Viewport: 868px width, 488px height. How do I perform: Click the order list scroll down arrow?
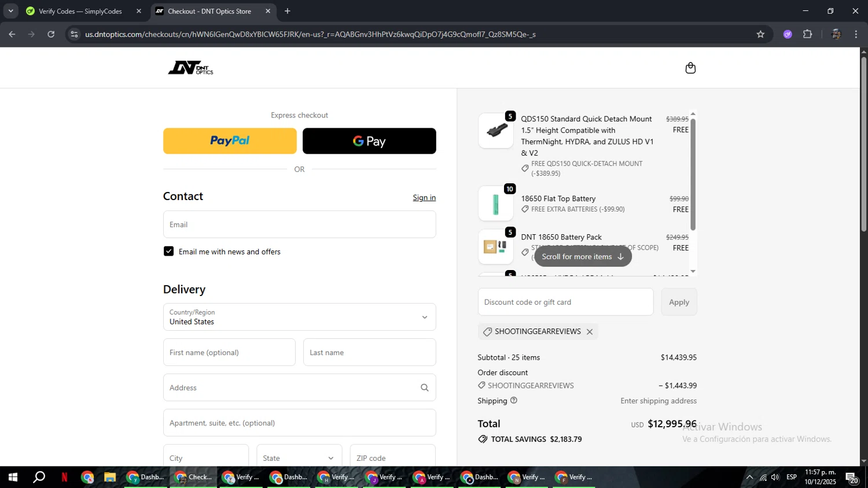(693, 271)
